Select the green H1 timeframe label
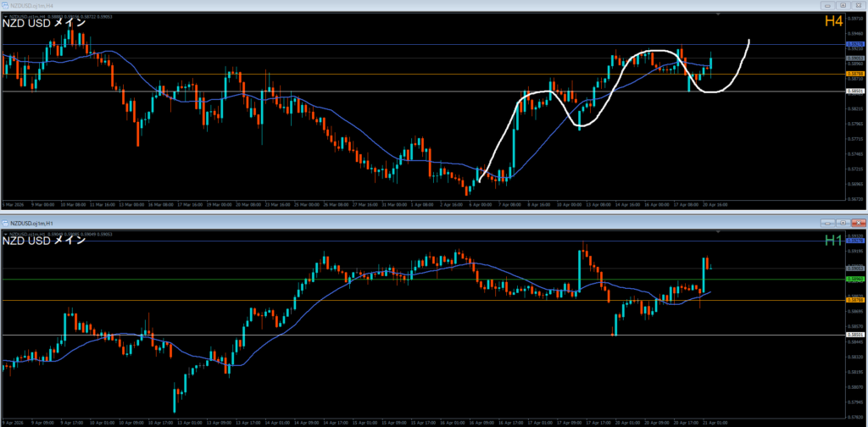 coord(833,241)
